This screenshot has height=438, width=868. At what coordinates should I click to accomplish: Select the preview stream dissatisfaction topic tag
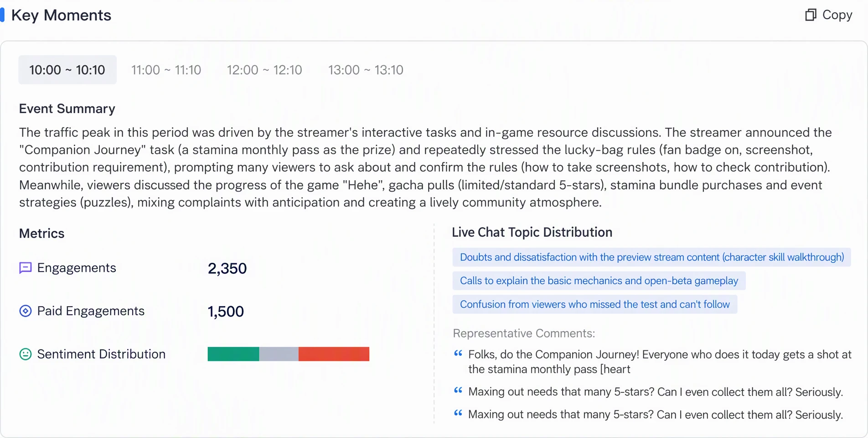point(651,257)
